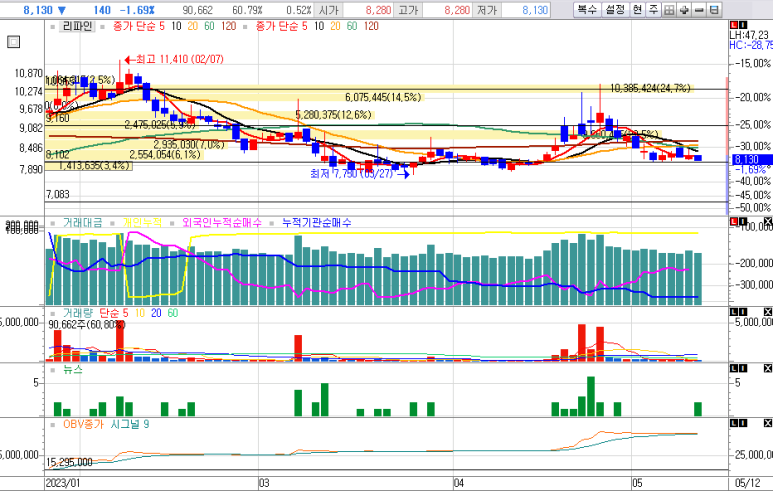The height and width of the screenshot is (491, 773).
Task: Click the 8,280 시가 value field
Action: click(x=368, y=10)
